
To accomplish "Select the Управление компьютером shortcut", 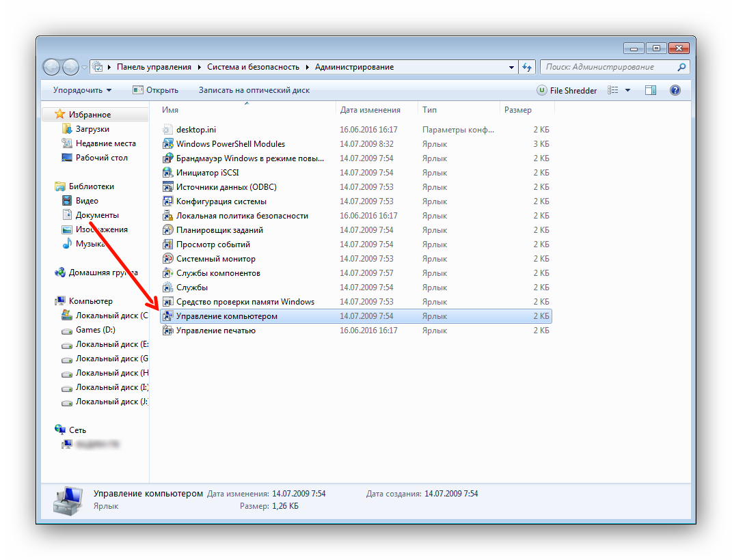I will [x=226, y=316].
